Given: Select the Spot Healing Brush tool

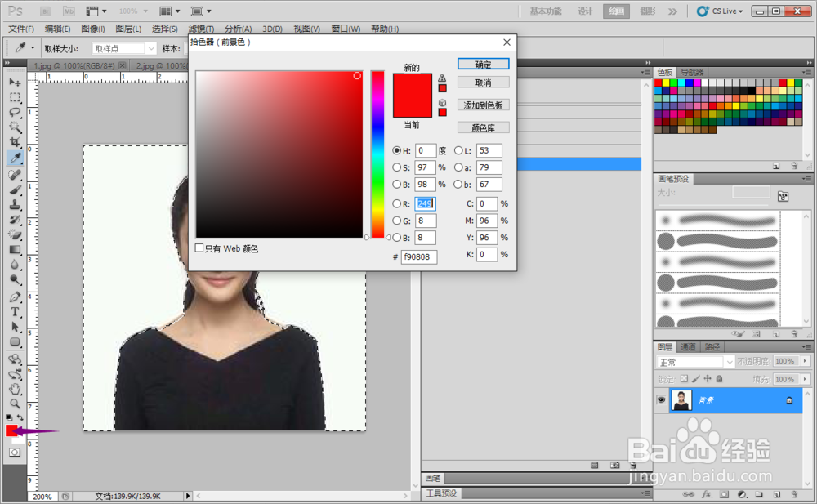Looking at the screenshot, I should 15,175.
